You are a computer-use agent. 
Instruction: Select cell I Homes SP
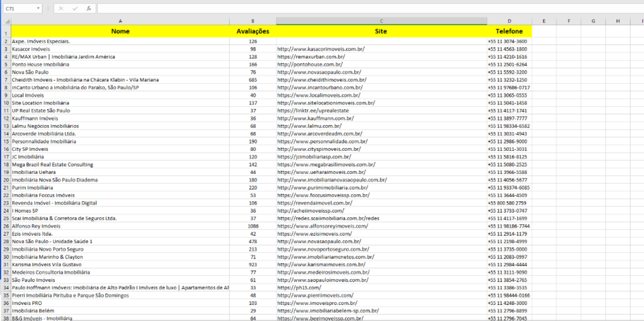[120, 210]
